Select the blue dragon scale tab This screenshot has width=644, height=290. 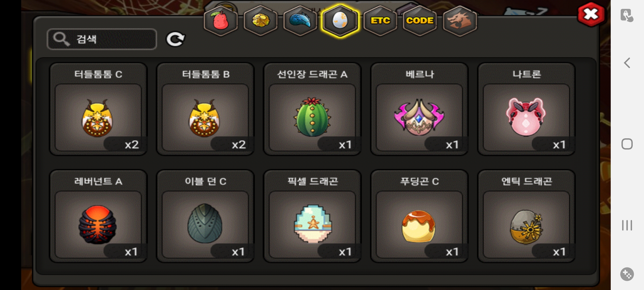[300, 21]
